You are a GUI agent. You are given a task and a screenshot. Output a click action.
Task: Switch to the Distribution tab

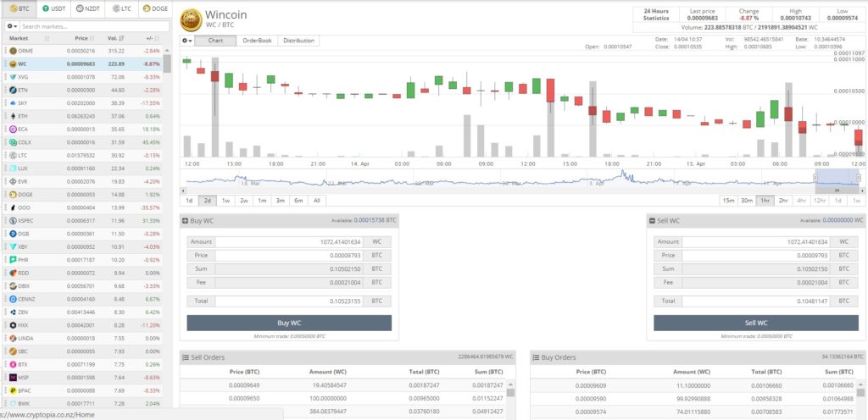point(298,41)
